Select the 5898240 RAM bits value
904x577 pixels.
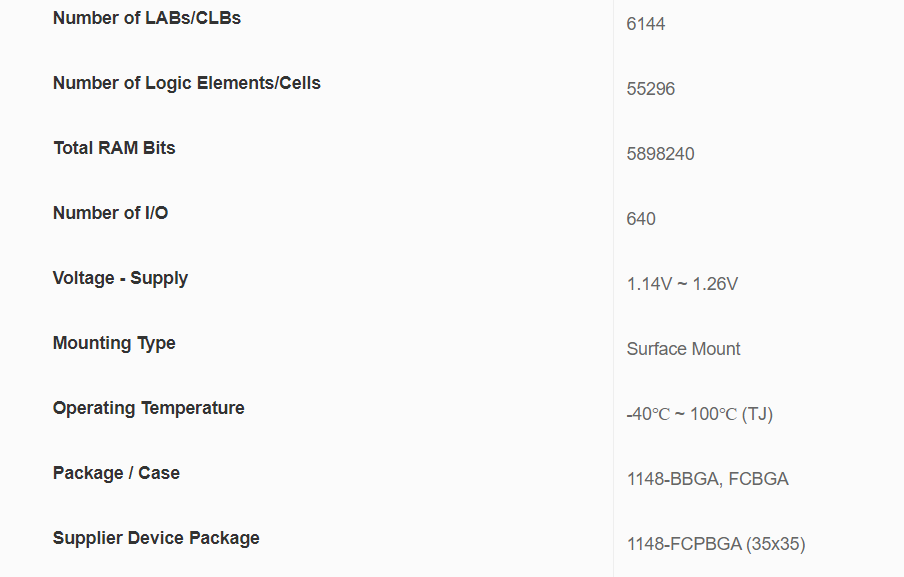coord(661,154)
